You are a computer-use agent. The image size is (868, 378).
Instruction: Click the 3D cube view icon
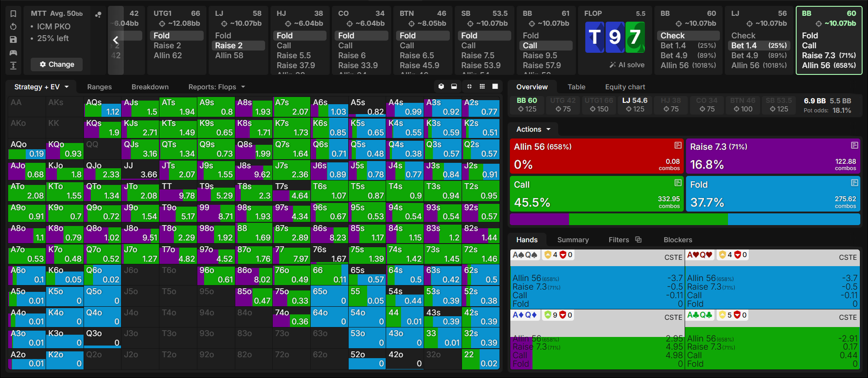pos(441,87)
